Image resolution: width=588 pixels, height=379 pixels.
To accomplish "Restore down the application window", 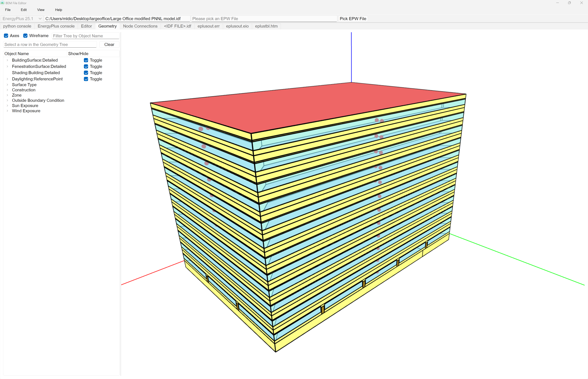I will coord(569,3).
